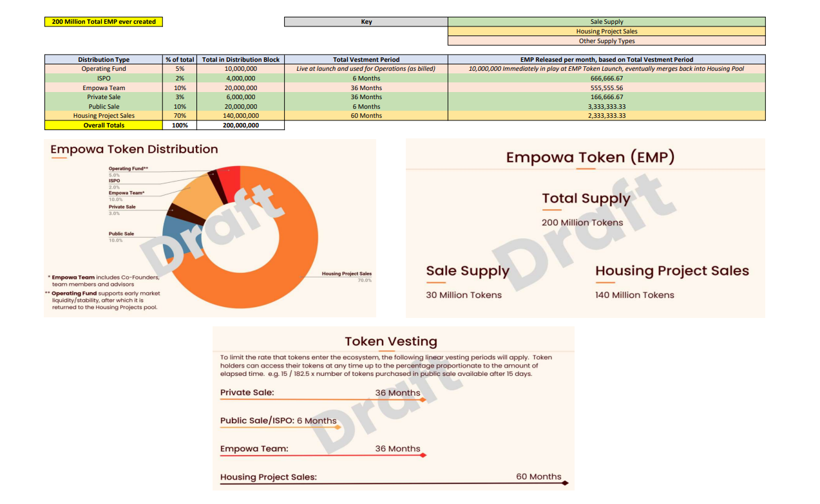Select the grey "Key" header cell
The image size is (820, 504).
pyautogui.click(x=366, y=22)
